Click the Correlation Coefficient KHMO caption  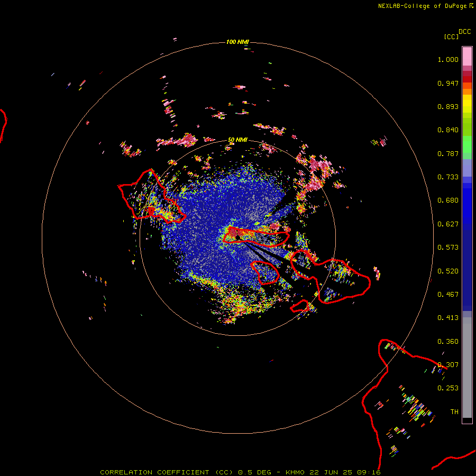point(240,472)
